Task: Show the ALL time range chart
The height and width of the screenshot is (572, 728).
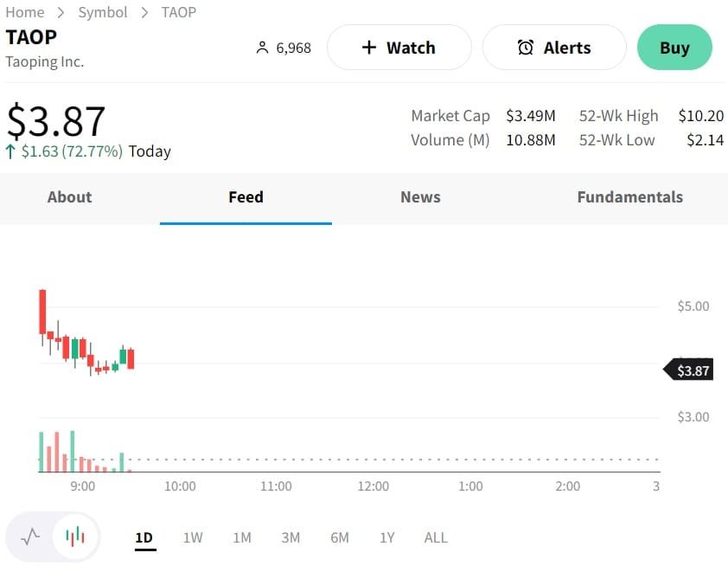Action: [x=436, y=537]
